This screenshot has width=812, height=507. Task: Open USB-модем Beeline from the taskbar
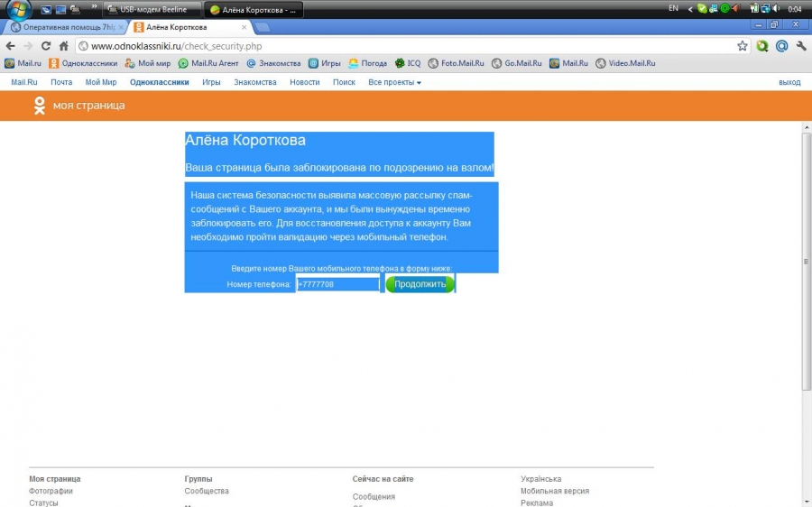[x=152, y=9]
